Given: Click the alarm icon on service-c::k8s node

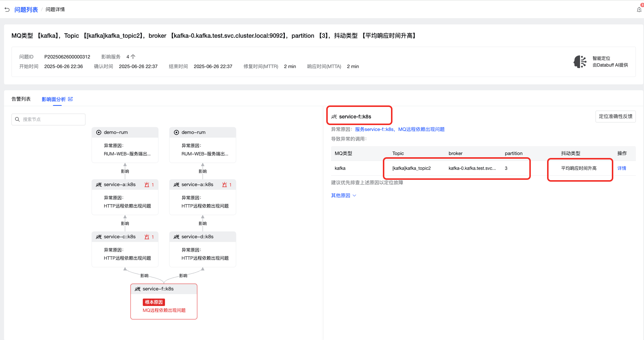Looking at the screenshot, I should pyautogui.click(x=147, y=237).
